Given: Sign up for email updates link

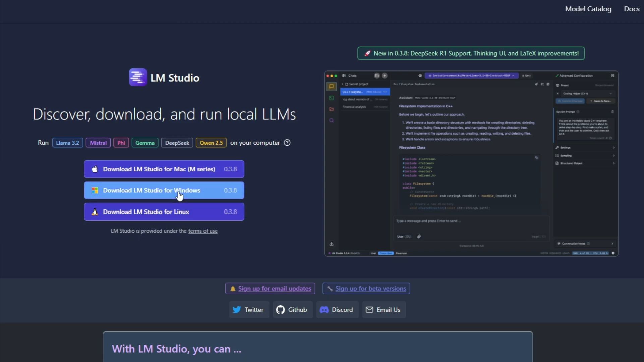Looking at the screenshot, I should pyautogui.click(x=274, y=289).
